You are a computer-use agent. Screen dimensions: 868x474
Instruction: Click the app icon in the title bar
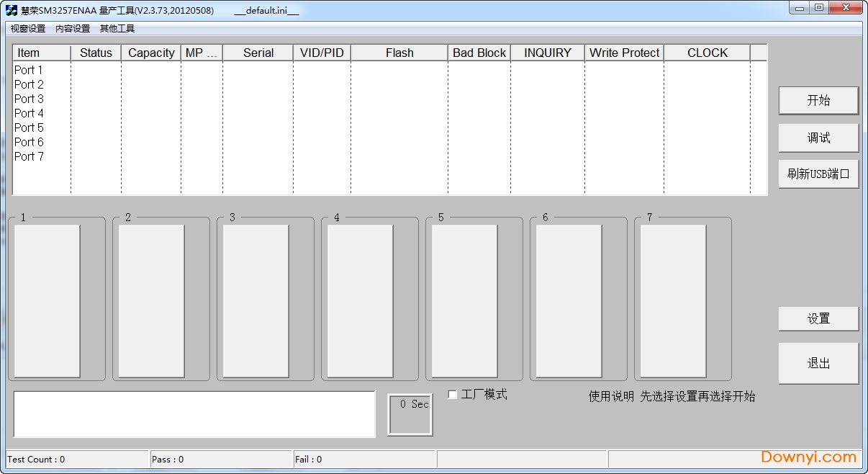[x=12, y=11]
